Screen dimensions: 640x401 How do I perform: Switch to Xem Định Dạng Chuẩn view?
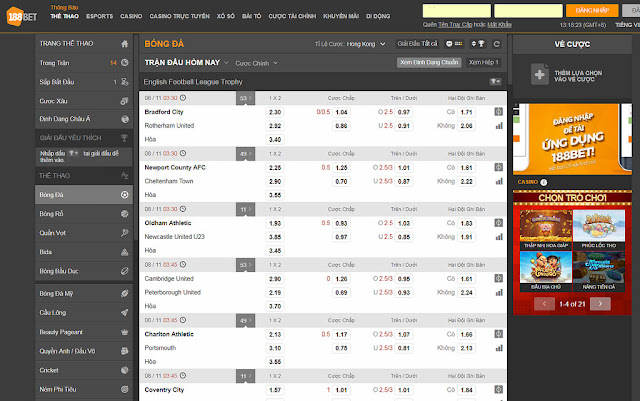(429, 62)
